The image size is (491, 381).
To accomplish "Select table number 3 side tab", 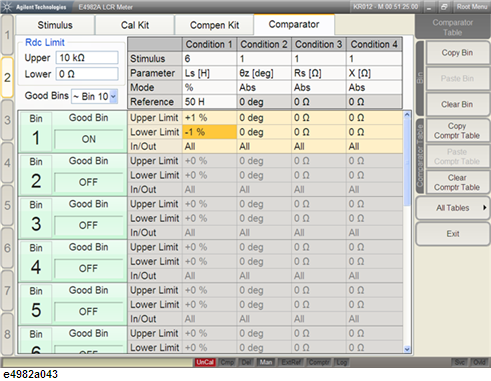I will 7,120.
